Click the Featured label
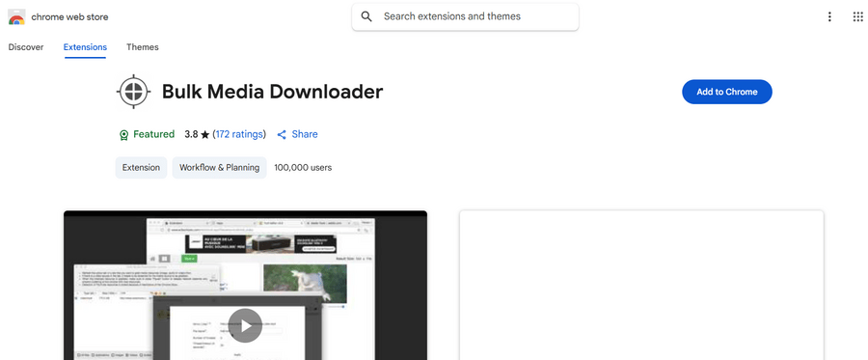 click(154, 134)
